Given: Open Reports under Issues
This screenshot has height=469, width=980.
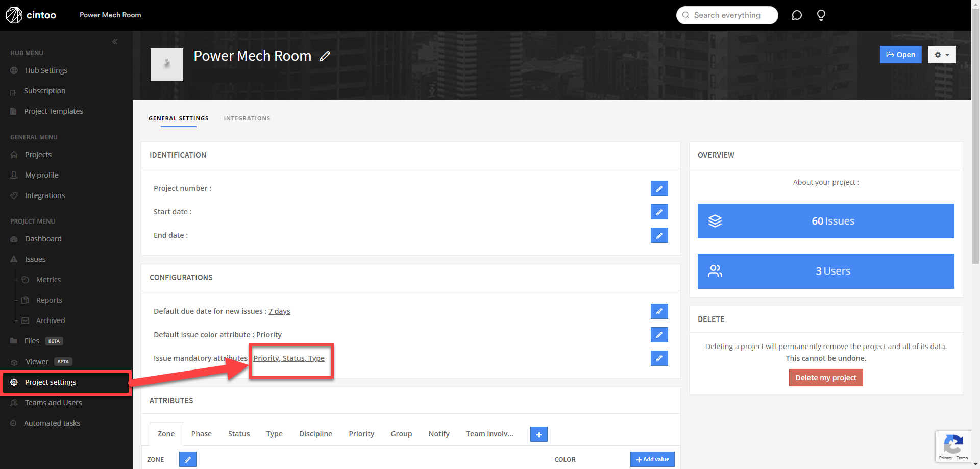Looking at the screenshot, I should click(49, 300).
